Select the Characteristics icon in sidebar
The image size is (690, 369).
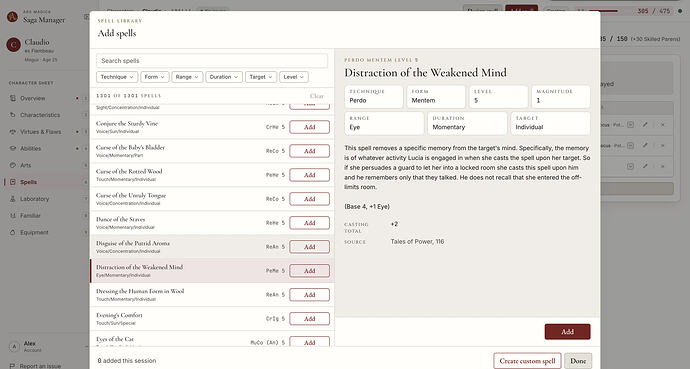pyautogui.click(x=13, y=115)
